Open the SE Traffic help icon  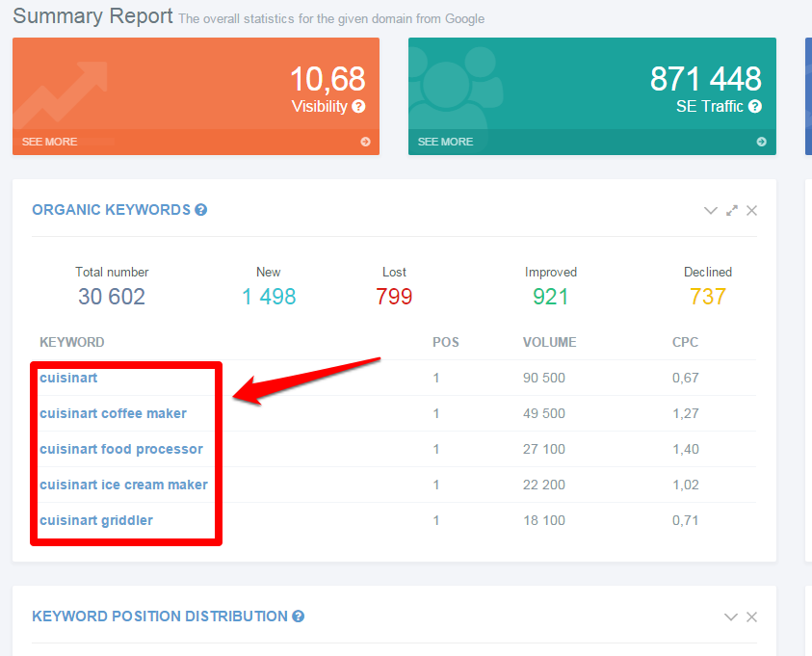(x=756, y=107)
